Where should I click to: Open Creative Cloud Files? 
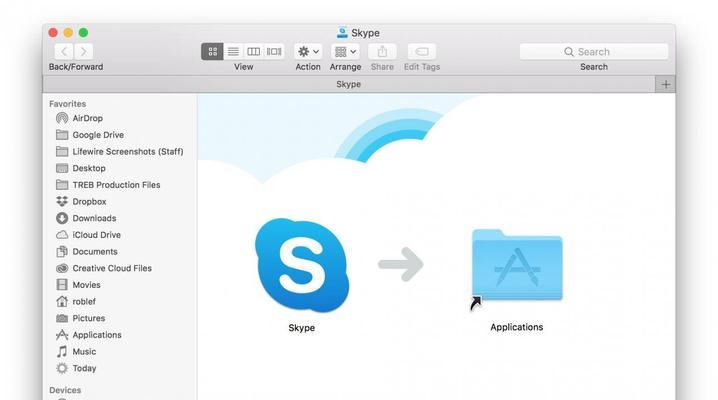pyautogui.click(x=103, y=268)
